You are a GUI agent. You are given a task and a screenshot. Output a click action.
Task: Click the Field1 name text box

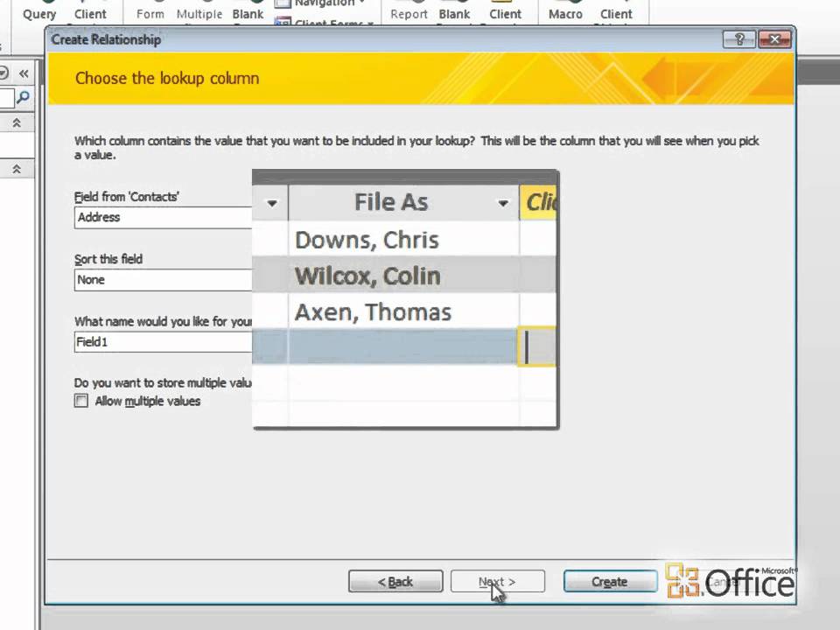[x=163, y=342]
